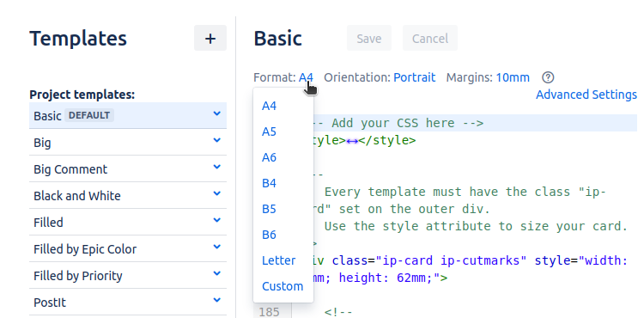Open the PostIt template chevron
This screenshot has height=318, width=644.
217,300
